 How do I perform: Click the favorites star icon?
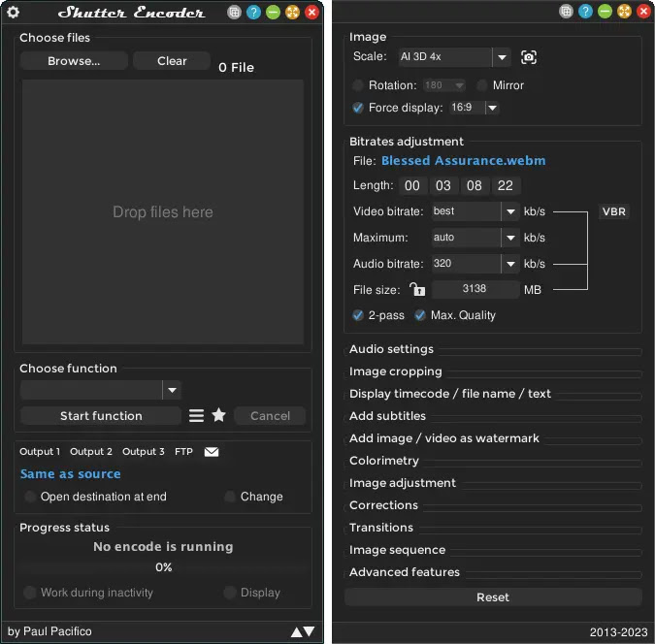tap(219, 415)
